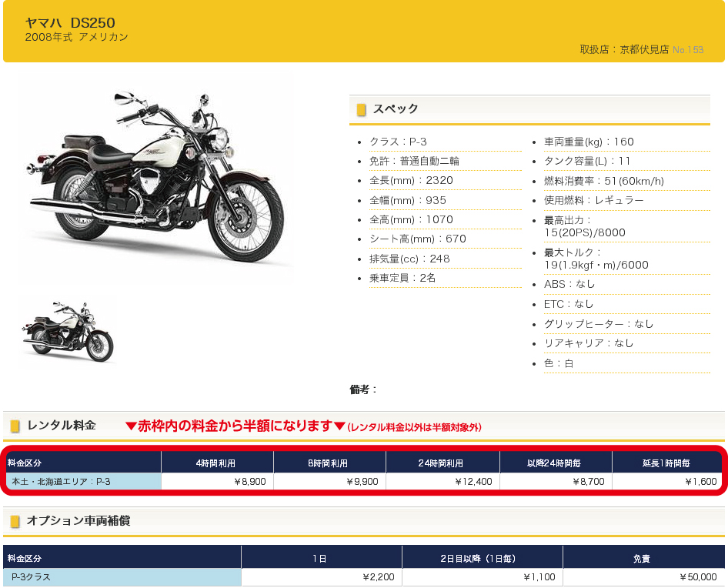Viewport: 728px width, 588px height.
Task: Click the 8時間利用 column header
Action: (328, 463)
